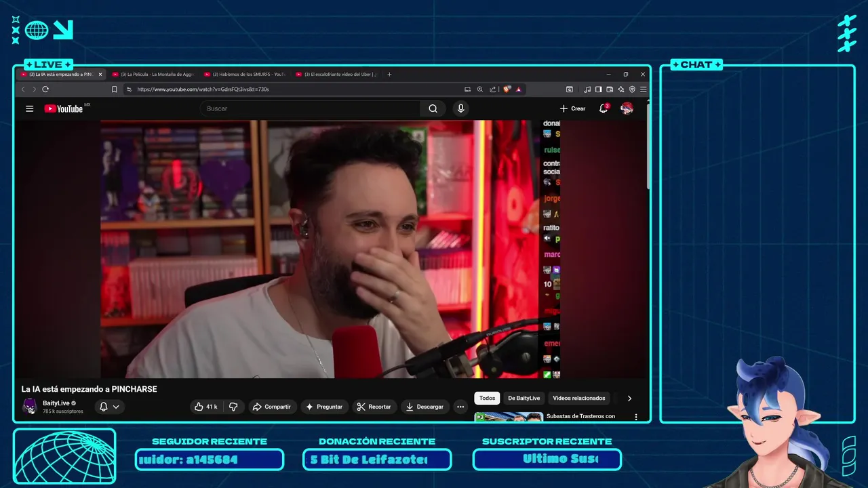Click the Crear create button
868x488 pixels.
click(x=573, y=108)
